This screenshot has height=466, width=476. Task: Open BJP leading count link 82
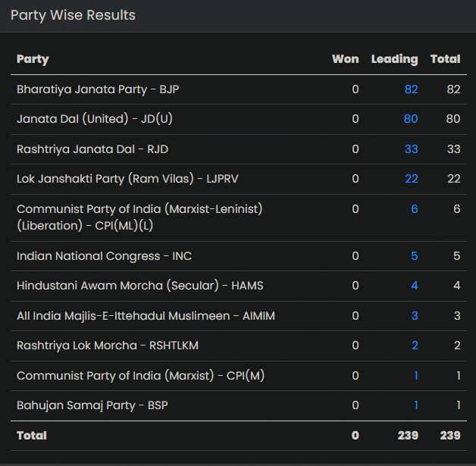(x=411, y=89)
